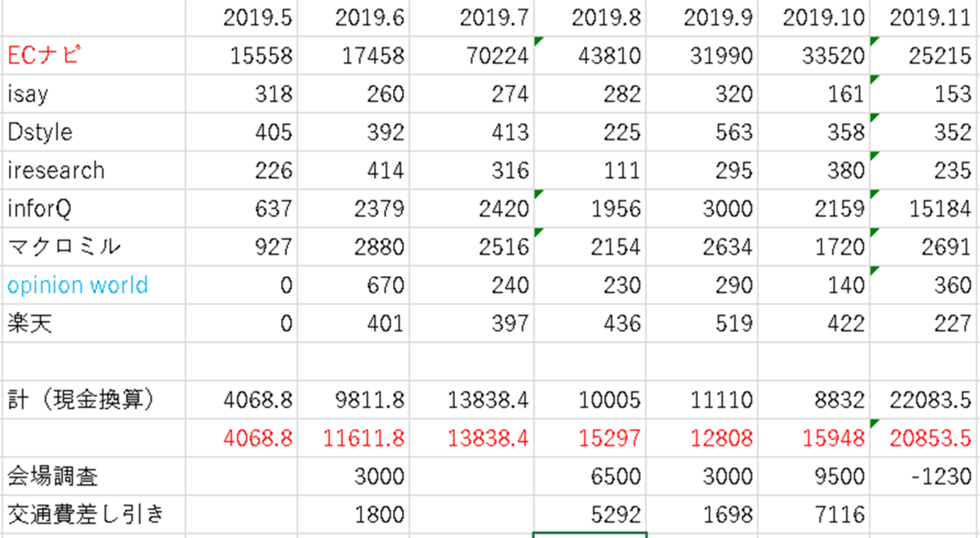Select the Dstyle cell with 405
980x538 pixels.
click(x=242, y=132)
